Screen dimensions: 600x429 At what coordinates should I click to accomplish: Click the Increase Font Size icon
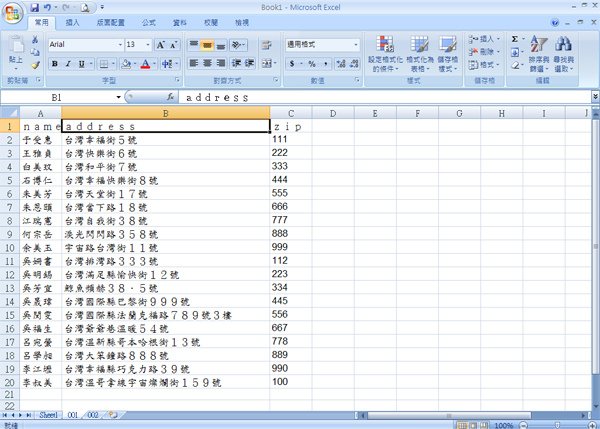pos(160,45)
